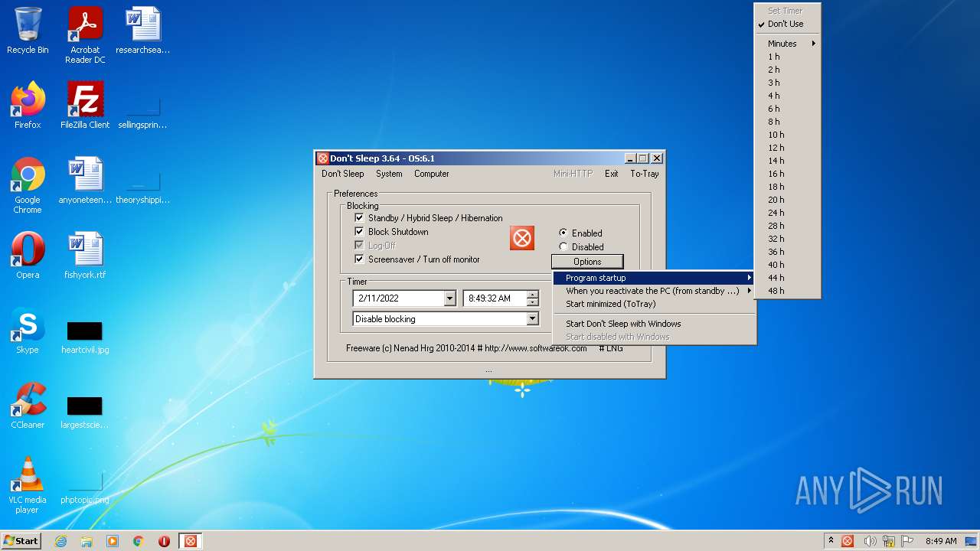Open Windows Explorer folder in taskbar

87,541
